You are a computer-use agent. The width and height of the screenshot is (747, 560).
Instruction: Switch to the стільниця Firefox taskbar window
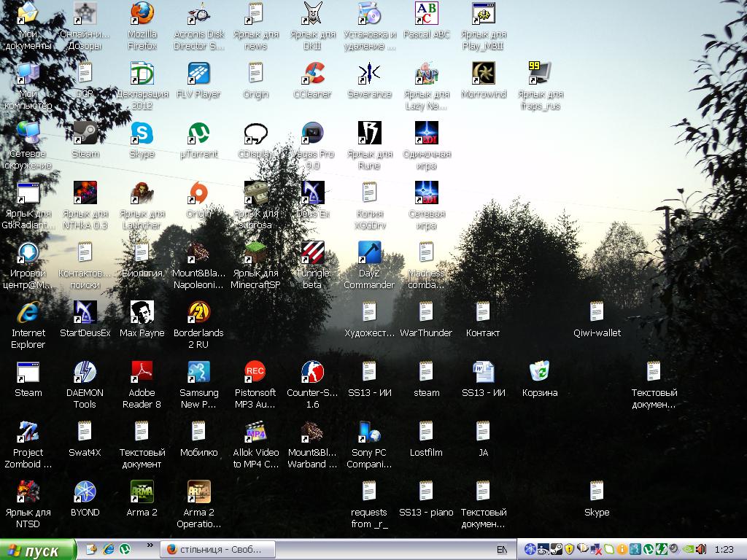coord(217,550)
